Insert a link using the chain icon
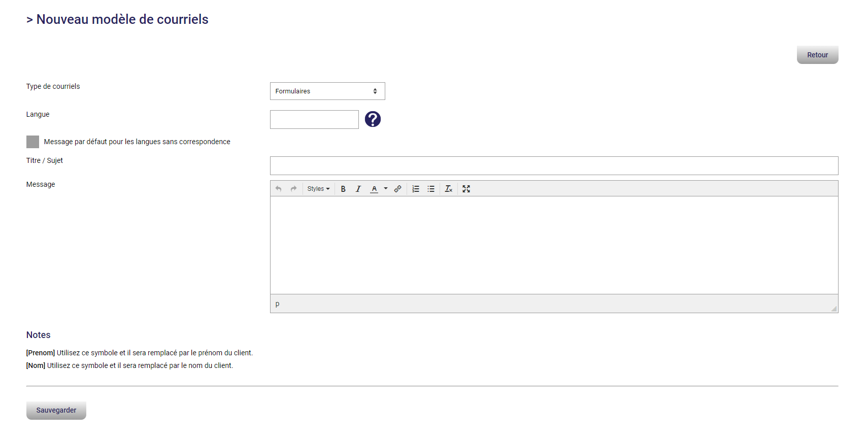Image resolution: width=868 pixels, height=437 pixels. point(398,189)
